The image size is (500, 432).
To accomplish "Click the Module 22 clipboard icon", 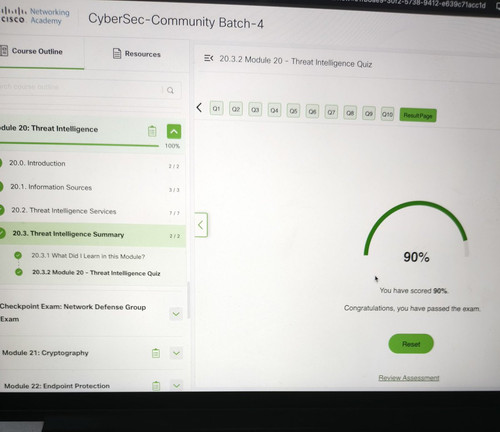I will click(x=156, y=386).
